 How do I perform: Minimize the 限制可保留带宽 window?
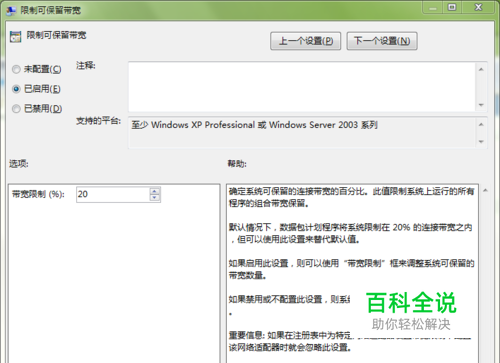tap(433, 8)
